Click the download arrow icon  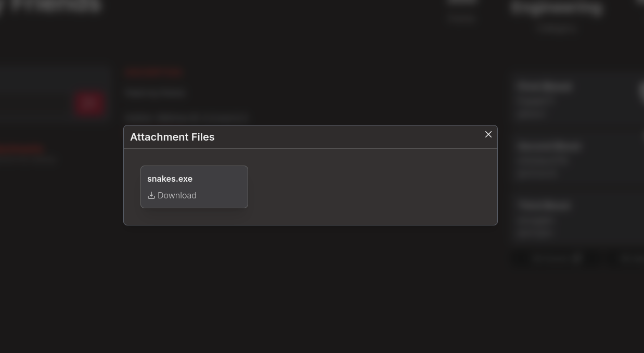[x=151, y=195]
